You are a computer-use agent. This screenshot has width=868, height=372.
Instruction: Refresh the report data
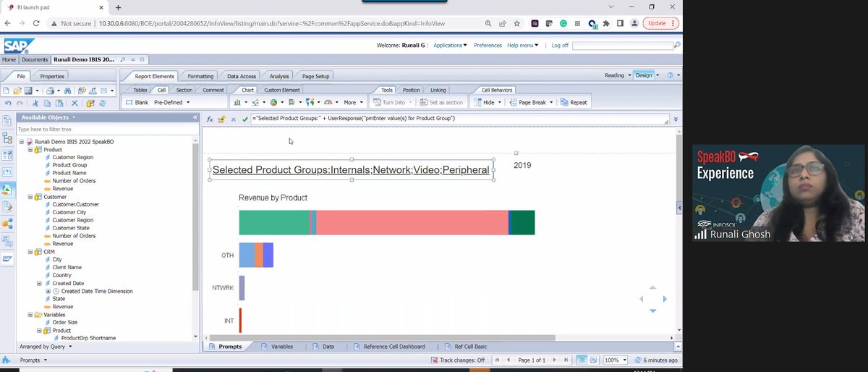[x=103, y=103]
